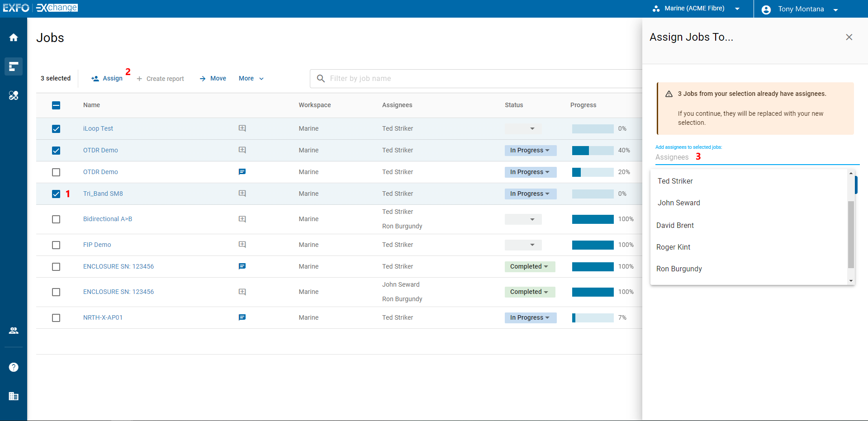The width and height of the screenshot is (868, 421).
Task: Open the team members sidebar icon
Action: coord(13,330)
